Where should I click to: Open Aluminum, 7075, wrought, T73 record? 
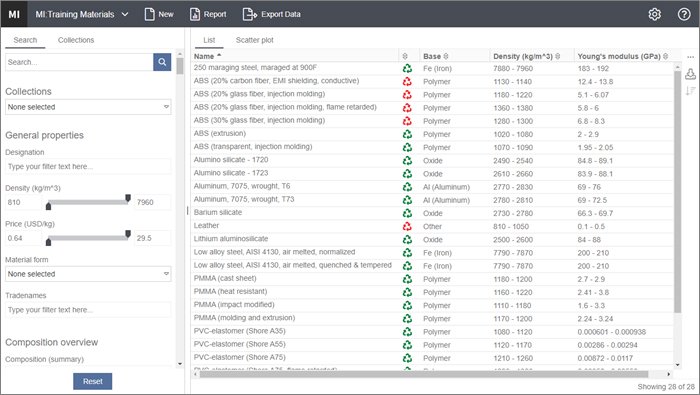click(244, 199)
